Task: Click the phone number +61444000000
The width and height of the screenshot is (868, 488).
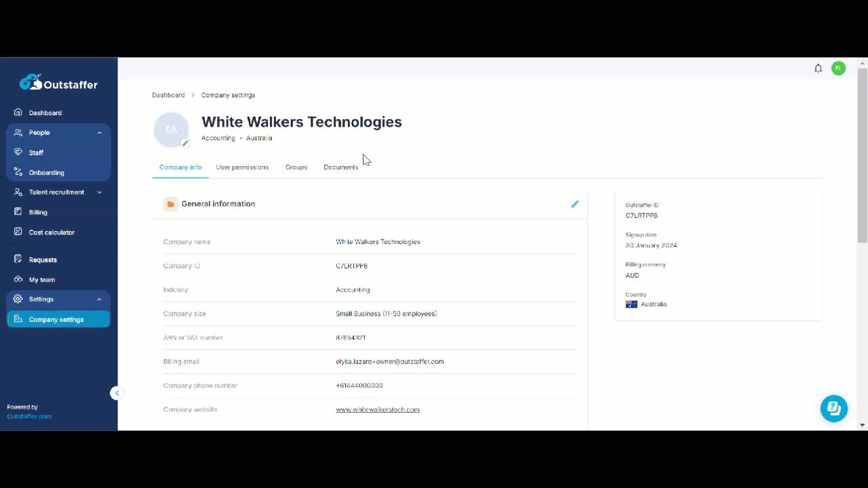Action: click(359, 386)
